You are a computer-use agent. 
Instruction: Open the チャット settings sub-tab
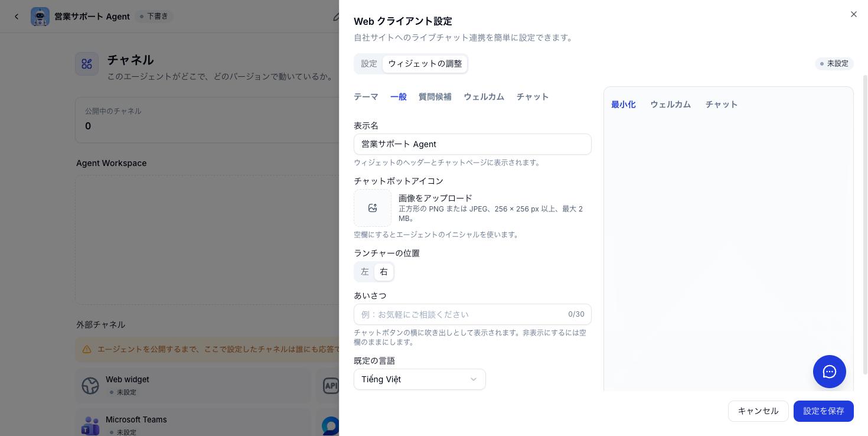coord(533,97)
